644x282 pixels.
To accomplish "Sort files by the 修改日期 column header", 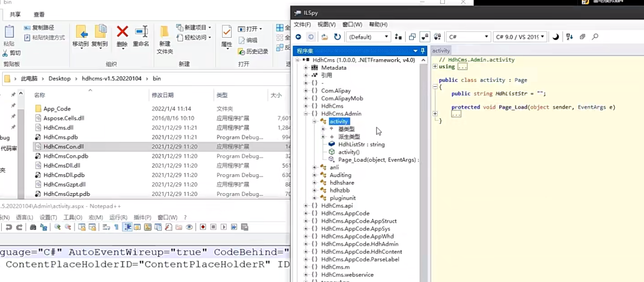I will pos(163,95).
